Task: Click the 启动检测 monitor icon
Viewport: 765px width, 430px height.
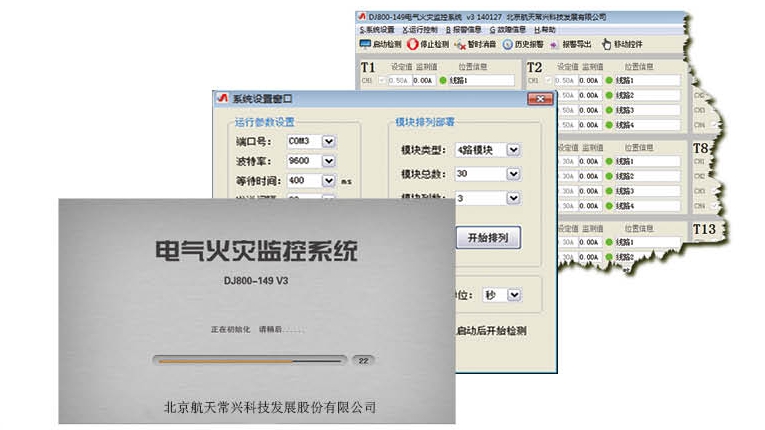Action: [365, 44]
